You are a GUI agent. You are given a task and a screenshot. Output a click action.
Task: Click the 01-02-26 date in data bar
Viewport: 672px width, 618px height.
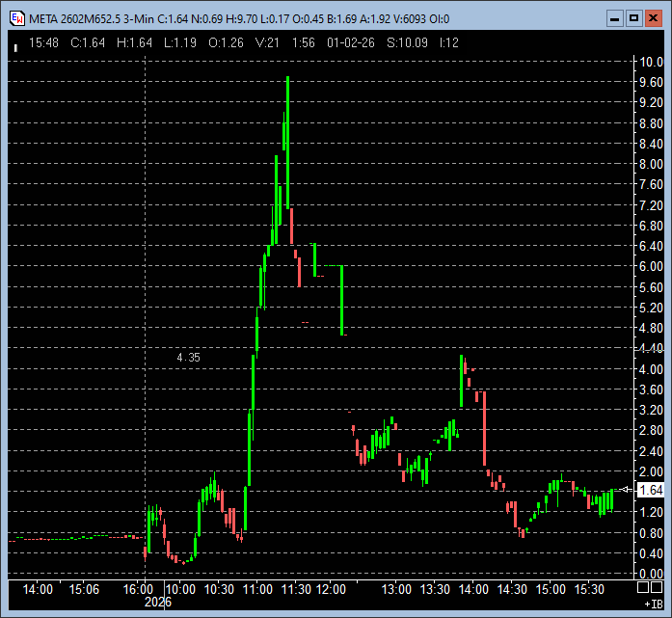click(350, 42)
